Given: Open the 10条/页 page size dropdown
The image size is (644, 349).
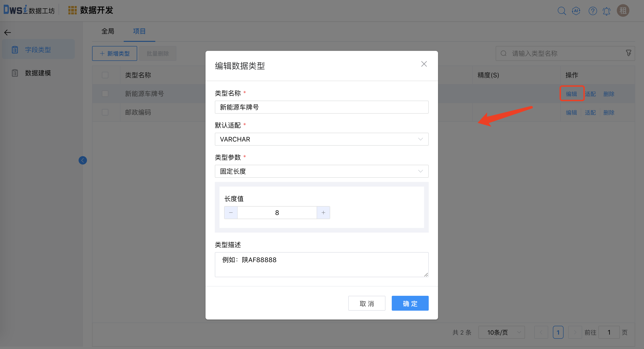Looking at the screenshot, I should tap(501, 333).
